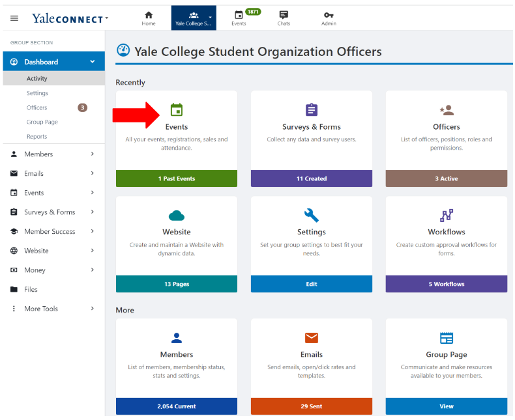Click the 5 Workflows button
This screenshot has width=515, height=420.
[x=447, y=284]
